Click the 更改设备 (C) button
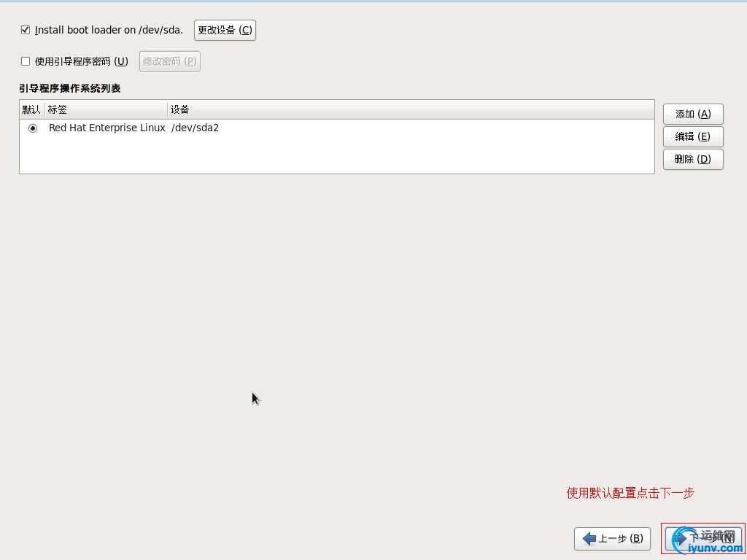The image size is (747, 560). point(225,30)
